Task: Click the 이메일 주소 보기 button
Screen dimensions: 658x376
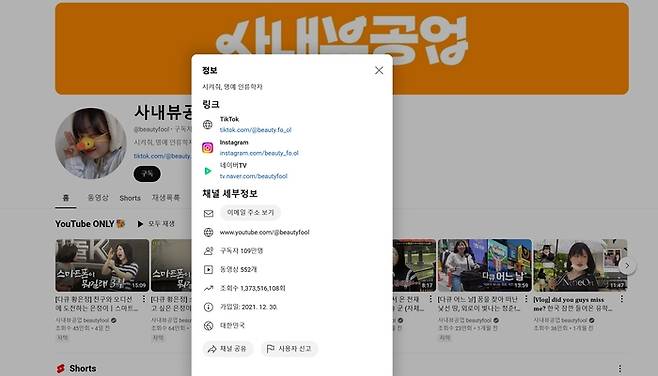Action: (251, 213)
